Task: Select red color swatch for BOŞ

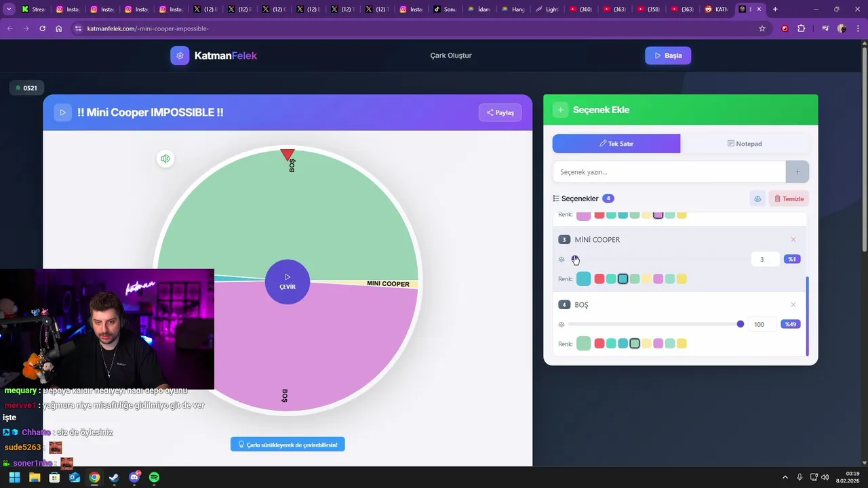Action: 599,344
